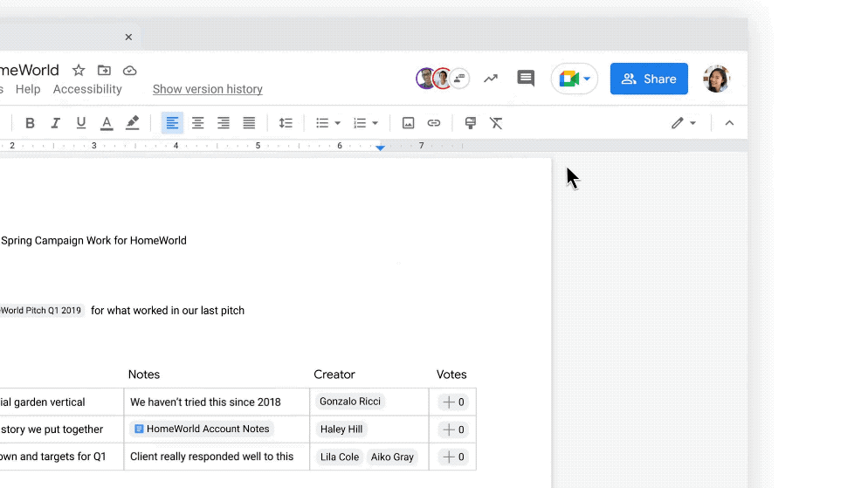Insert an image

tap(408, 123)
